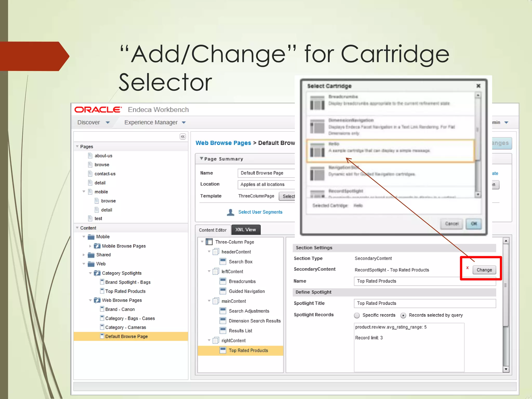This screenshot has width=532, height=399.
Task: Select the Hello cartridge in the list
Action: click(x=390, y=151)
